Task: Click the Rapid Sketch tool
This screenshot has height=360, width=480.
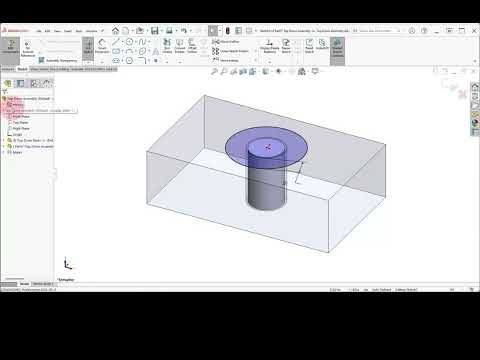Action: click(309, 46)
